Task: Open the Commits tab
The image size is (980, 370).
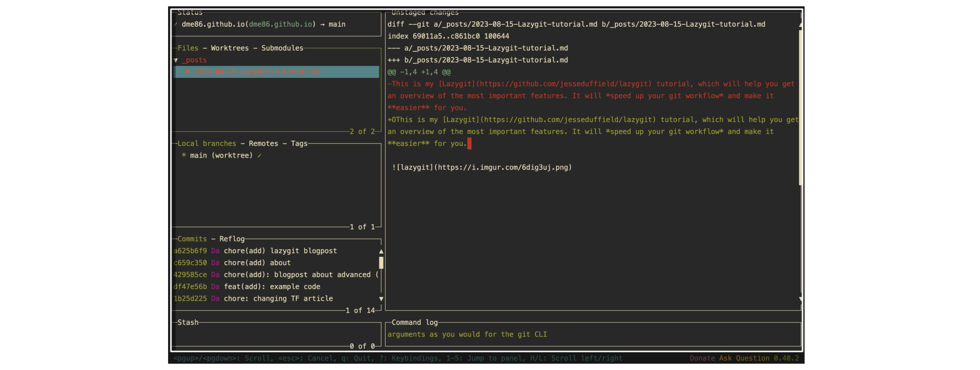Action: 192,239
